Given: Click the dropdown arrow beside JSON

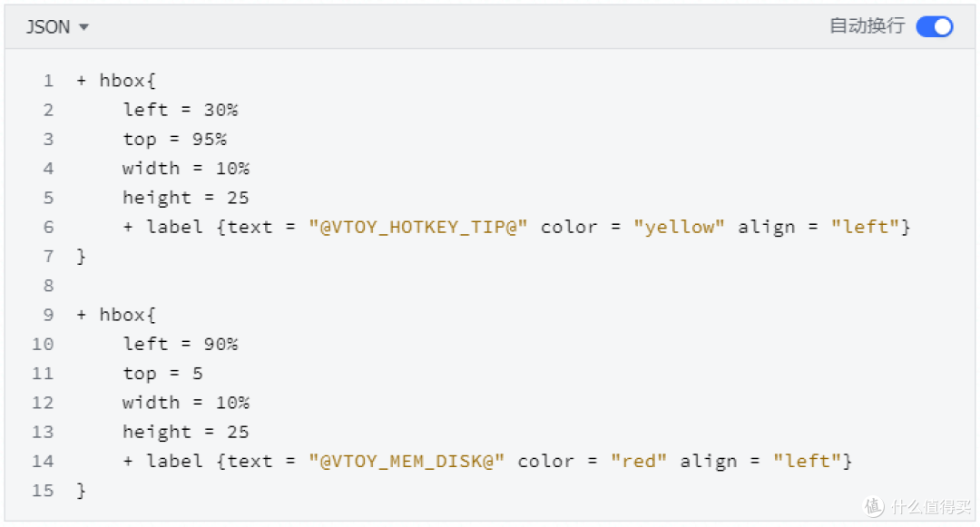Looking at the screenshot, I should (84, 27).
